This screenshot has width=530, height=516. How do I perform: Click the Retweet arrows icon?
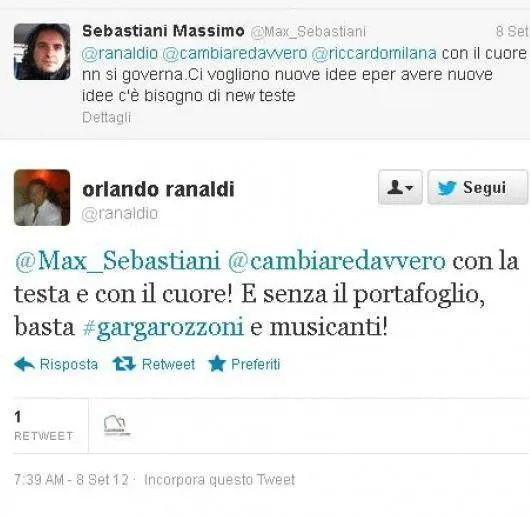pos(124,364)
